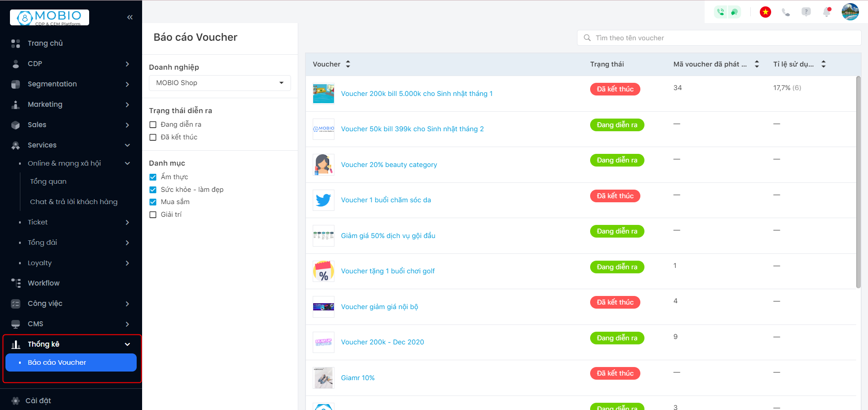The width and height of the screenshot is (868, 410).
Task: Collapse the Thống kê sidebar section
Action: point(127,344)
